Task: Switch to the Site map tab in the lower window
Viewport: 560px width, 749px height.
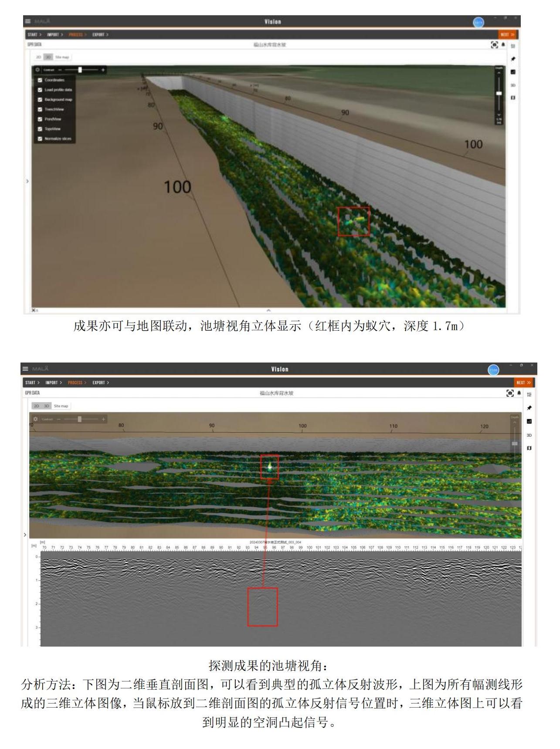Action: 61,406
